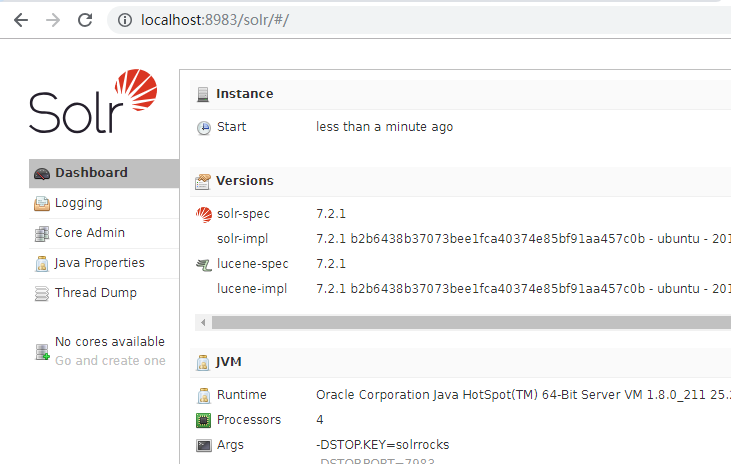Click the Thread Dump icon
Viewport: 731px width, 464px height.
point(42,294)
